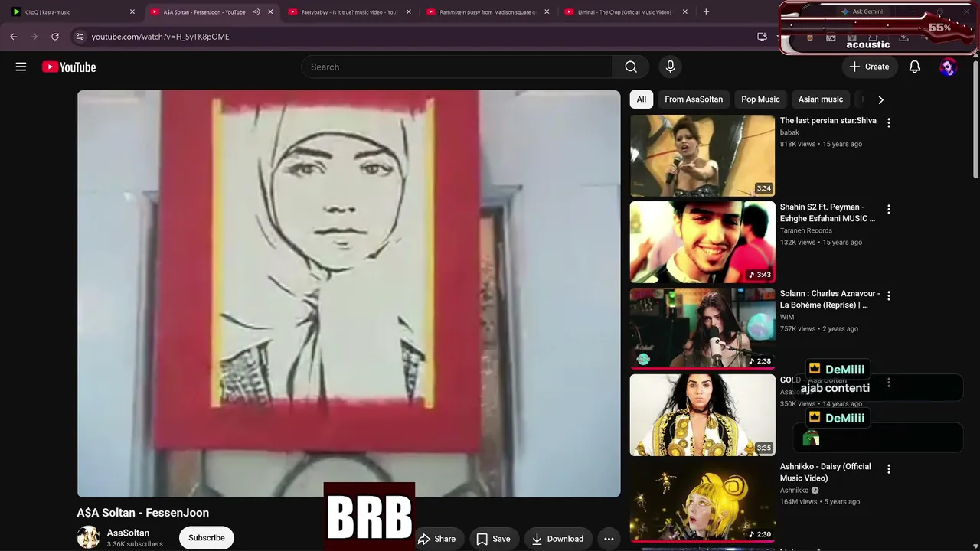Image resolution: width=980 pixels, height=551 pixels.
Task: Open a new browser tab
Action: point(706,11)
